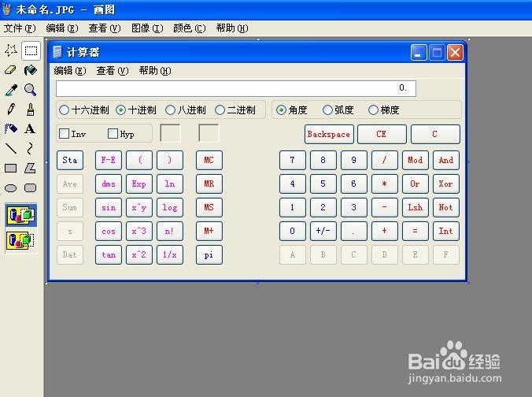The image size is (532, 397).
Task: Pick the straight Line tool
Action: coord(11,148)
